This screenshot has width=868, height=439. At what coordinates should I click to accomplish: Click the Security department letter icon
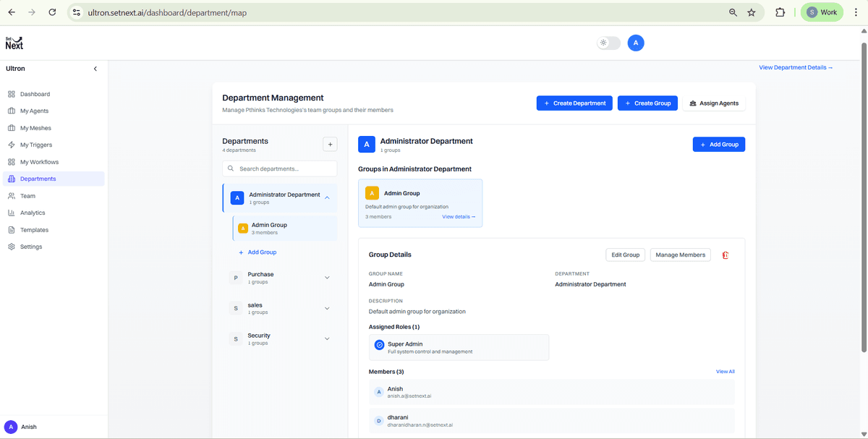click(236, 338)
